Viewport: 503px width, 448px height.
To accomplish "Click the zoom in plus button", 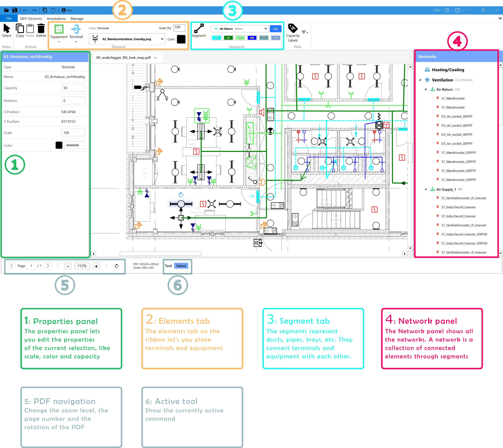I will [x=96, y=266].
